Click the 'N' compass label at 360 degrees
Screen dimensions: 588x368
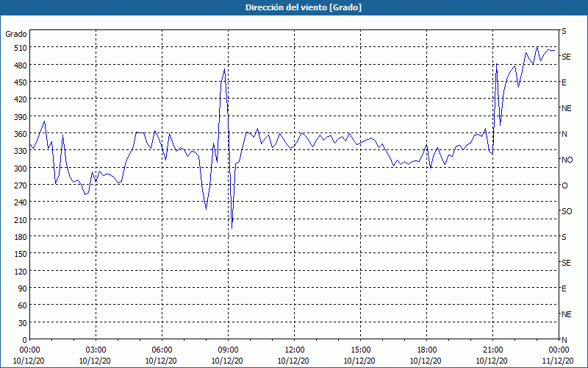tap(564, 134)
